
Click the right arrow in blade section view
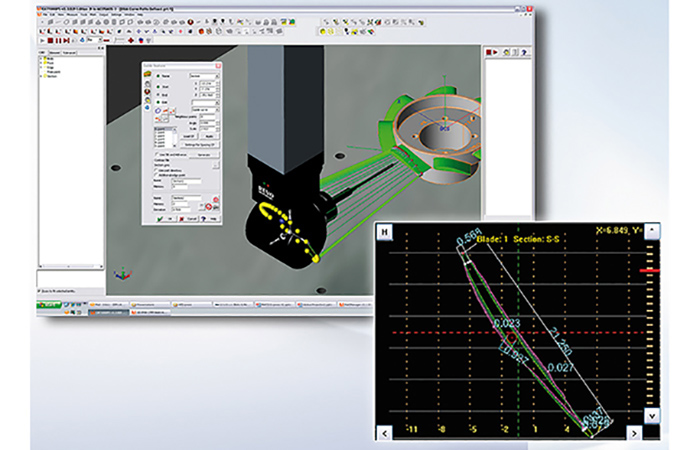point(634,433)
